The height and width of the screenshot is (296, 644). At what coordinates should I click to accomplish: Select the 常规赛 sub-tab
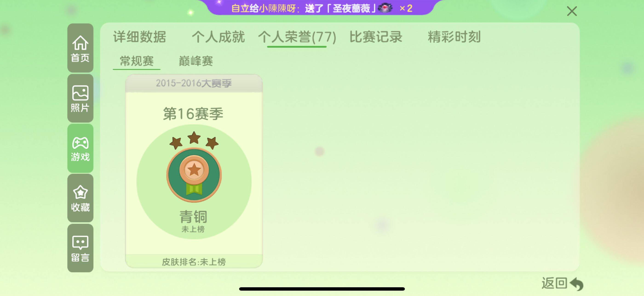pos(136,61)
